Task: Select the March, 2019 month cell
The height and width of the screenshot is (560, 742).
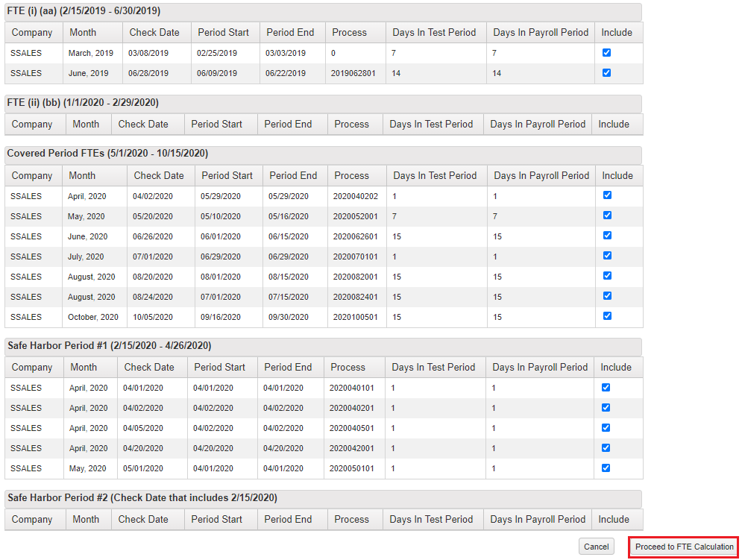Action: [91, 53]
